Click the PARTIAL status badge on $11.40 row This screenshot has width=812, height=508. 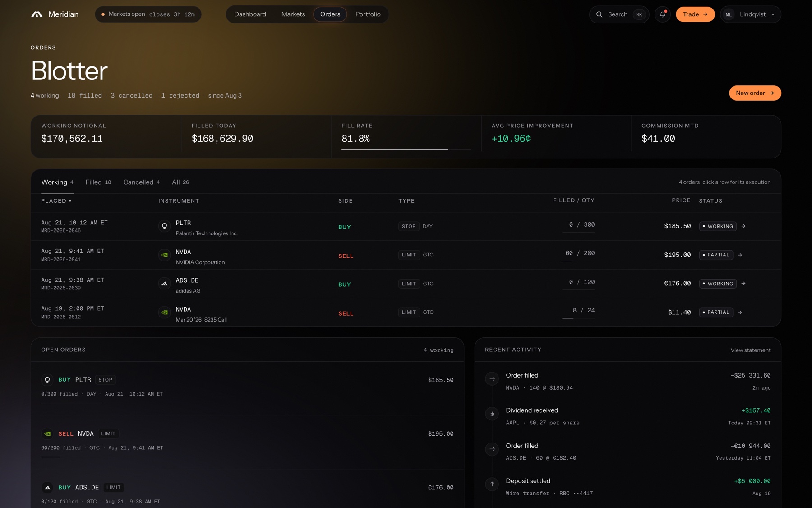[716, 312]
